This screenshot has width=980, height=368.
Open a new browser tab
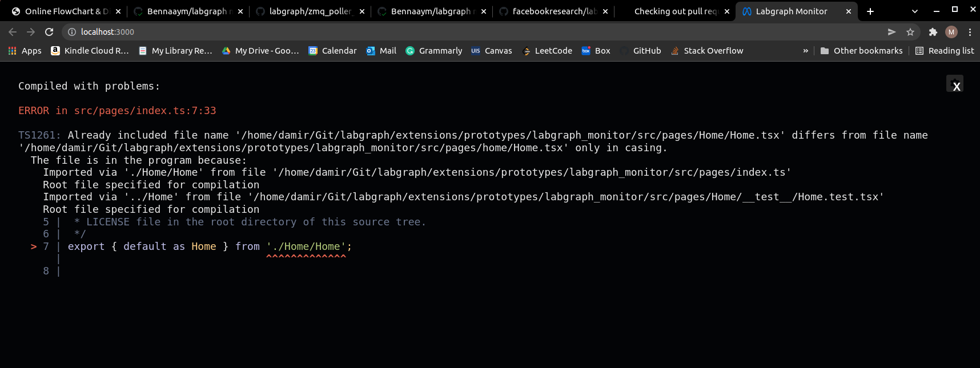click(870, 11)
